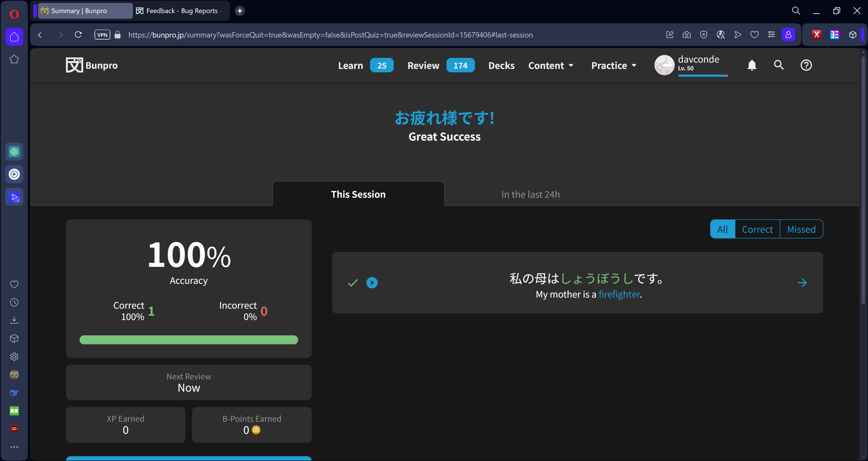The width and height of the screenshot is (868, 461).
Task: Click the colorful grid extension icon
Action: coord(835,35)
